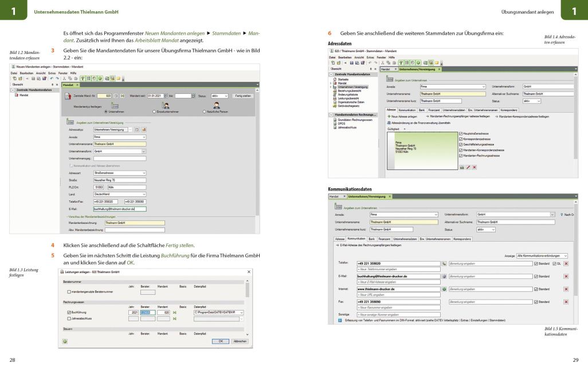The height and width of the screenshot is (371, 588).
Task: Enable the Jahresabschluss checkbox
Action: click(x=69, y=318)
